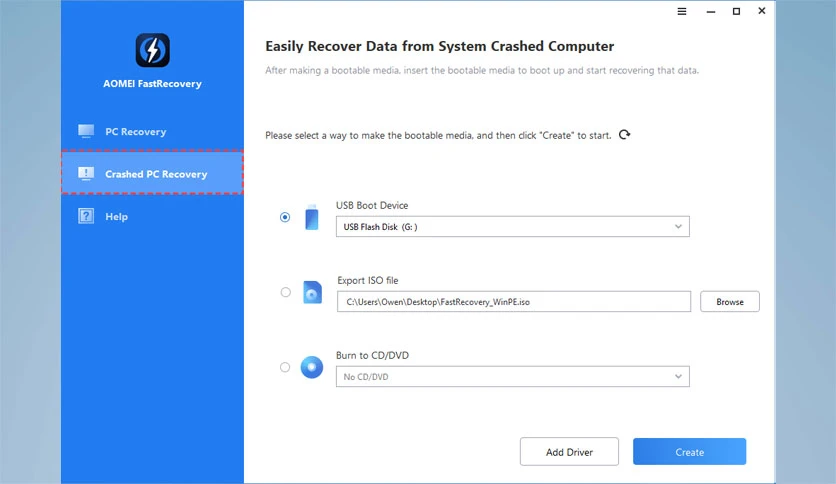Click the USB Boot Device label
This screenshot has width=836, height=484.
(x=372, y=205)
